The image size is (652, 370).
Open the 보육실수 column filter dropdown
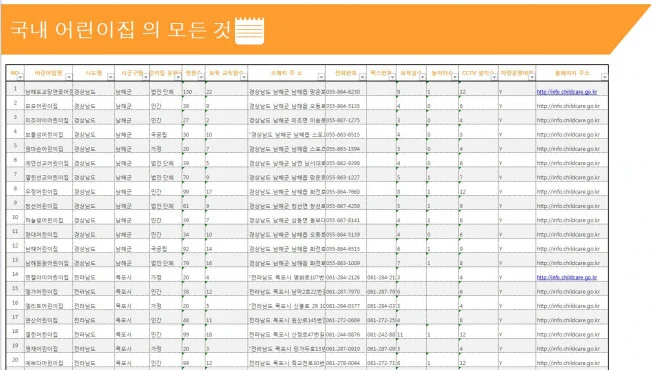[x=422, y=77]
